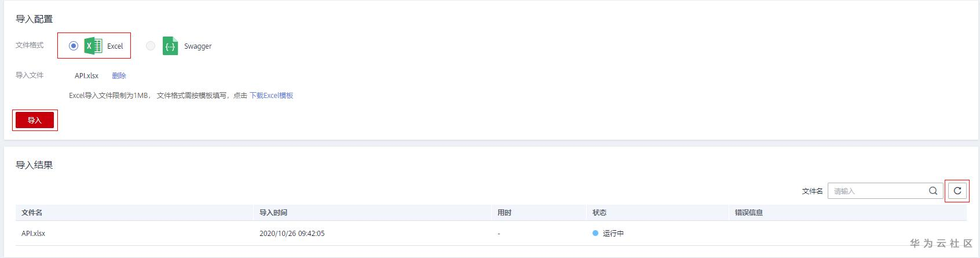Open the 下载Excel模板 download link

[x=271, y=96]
